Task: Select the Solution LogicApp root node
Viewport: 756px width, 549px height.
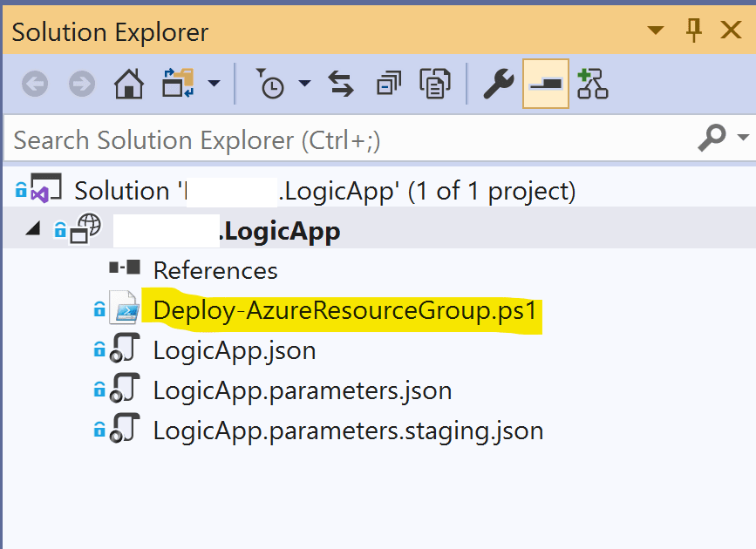Action: (x=325, y=191)
